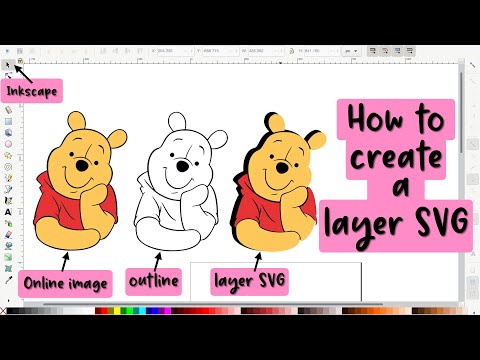Select the Measure tool
480x360 pixels.
8,110
